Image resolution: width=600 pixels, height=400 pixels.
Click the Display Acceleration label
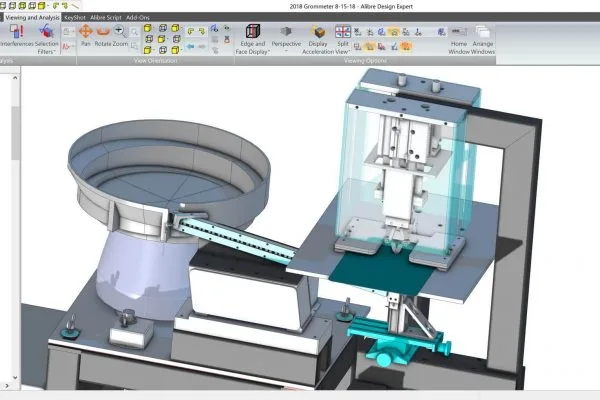coord(318,47)
